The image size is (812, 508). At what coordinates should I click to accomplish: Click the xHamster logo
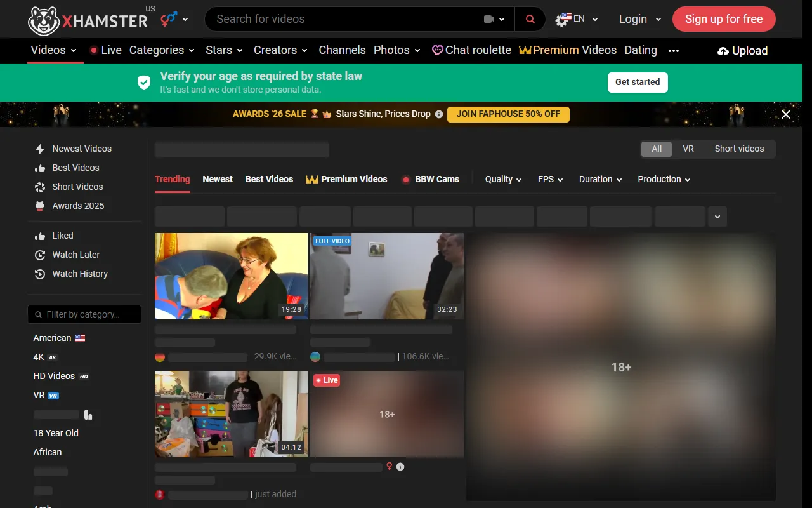coord(88,20)
